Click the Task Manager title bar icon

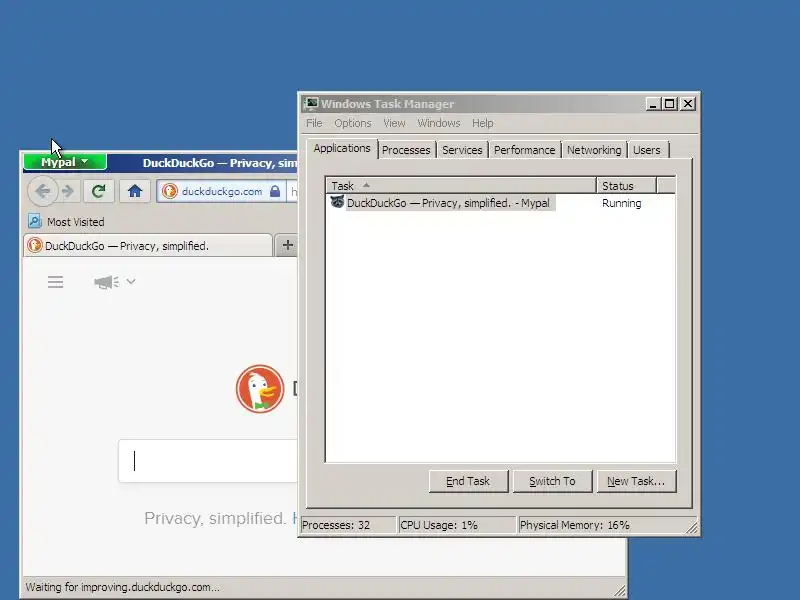click(x=311, y=104)
